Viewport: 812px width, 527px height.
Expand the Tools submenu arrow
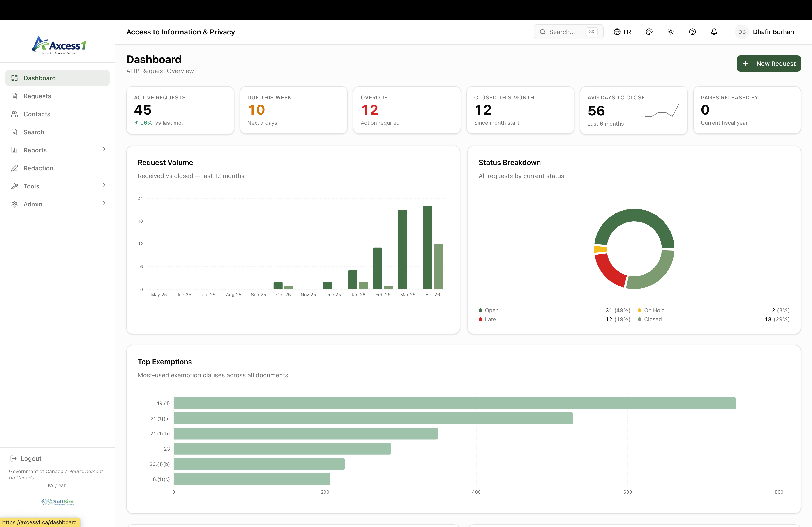pos(104,186)
